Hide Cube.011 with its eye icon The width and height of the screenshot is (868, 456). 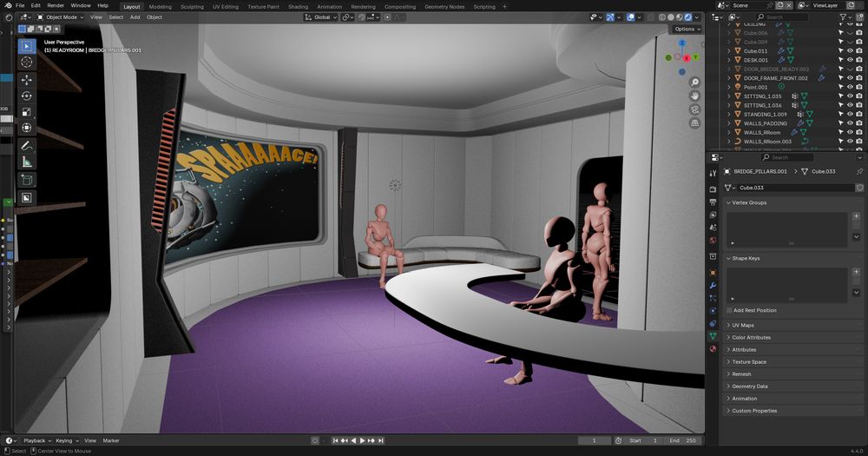point(851,51)
